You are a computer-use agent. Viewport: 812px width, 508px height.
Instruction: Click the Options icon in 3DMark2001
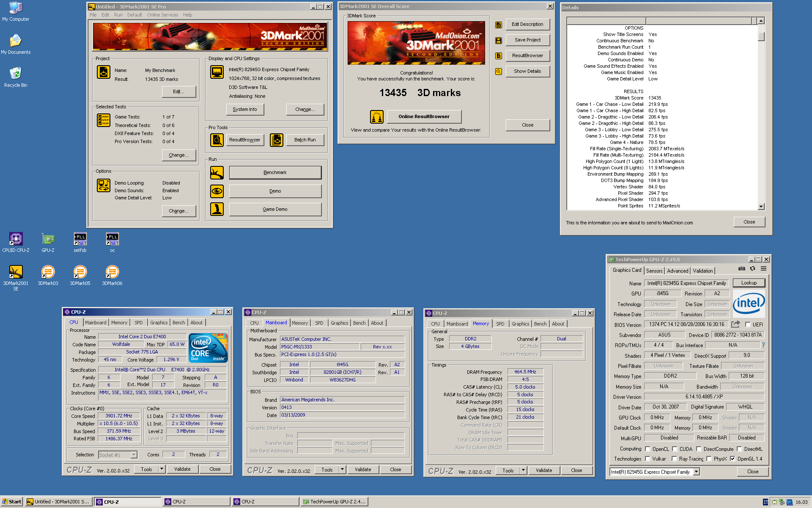tap(104, 185)
